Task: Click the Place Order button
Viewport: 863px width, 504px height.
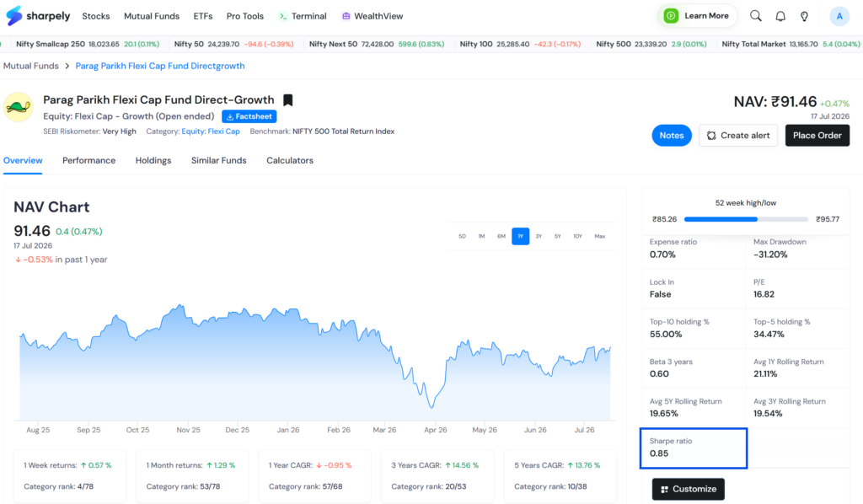Action: point(817,136)
